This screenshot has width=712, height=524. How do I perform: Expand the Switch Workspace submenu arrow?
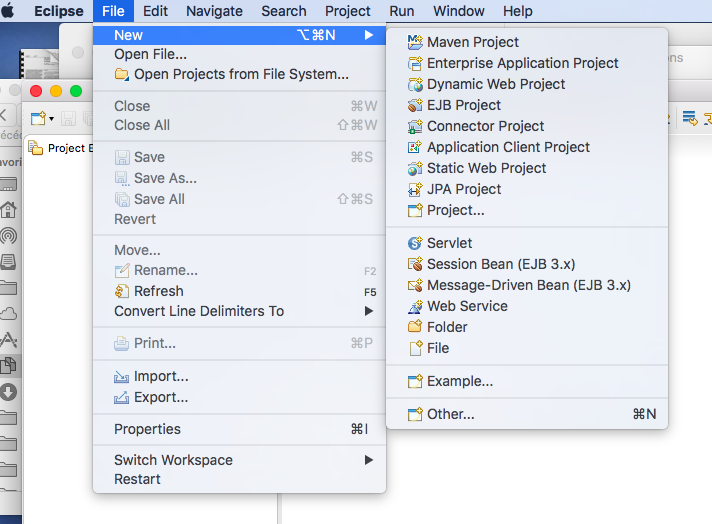(x=369, y=460)
